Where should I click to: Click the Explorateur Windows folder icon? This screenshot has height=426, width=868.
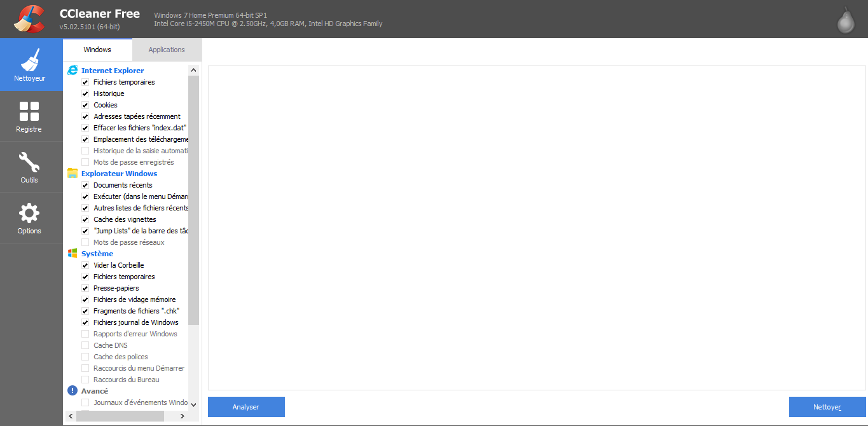(72, 174)
